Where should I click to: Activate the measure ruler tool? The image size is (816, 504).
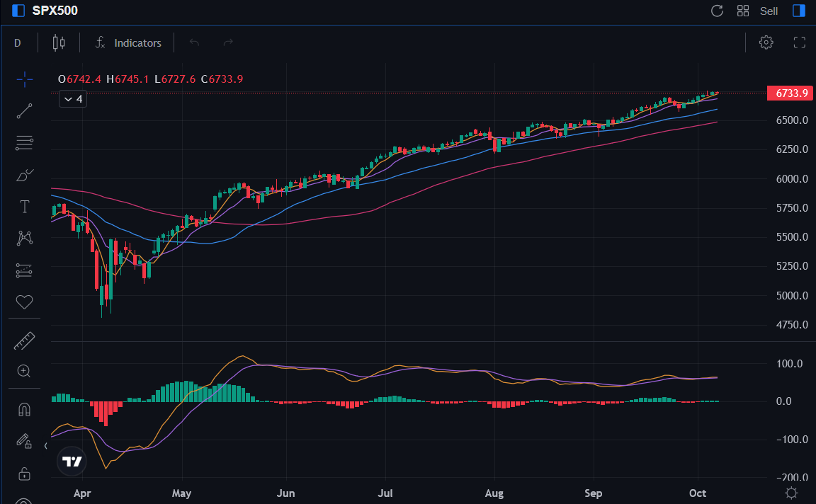(x=24, y=341)
